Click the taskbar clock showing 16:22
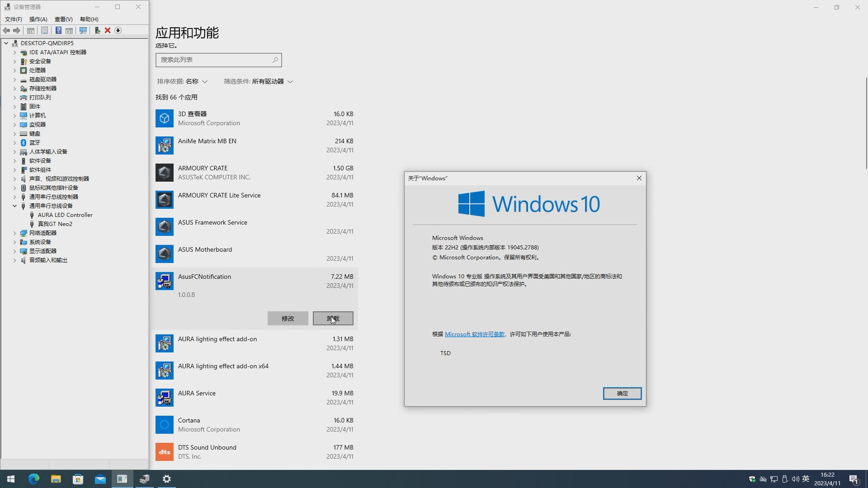 827,479
